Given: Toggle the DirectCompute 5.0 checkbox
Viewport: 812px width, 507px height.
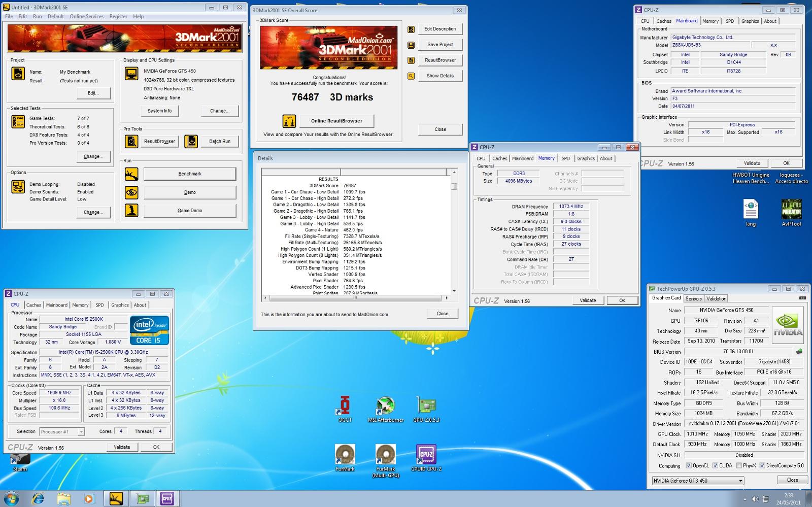Looking at the screenshot, I should (762, 465).
